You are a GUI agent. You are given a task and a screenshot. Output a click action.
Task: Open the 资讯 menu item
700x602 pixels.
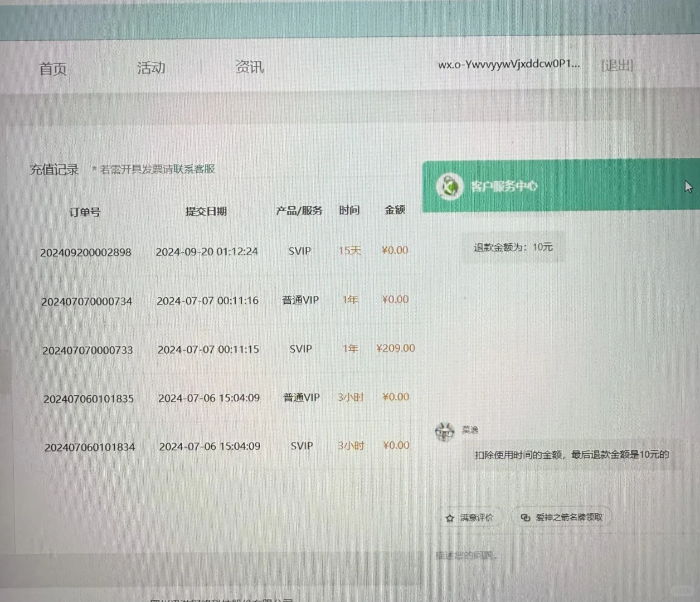coord(249,66)
